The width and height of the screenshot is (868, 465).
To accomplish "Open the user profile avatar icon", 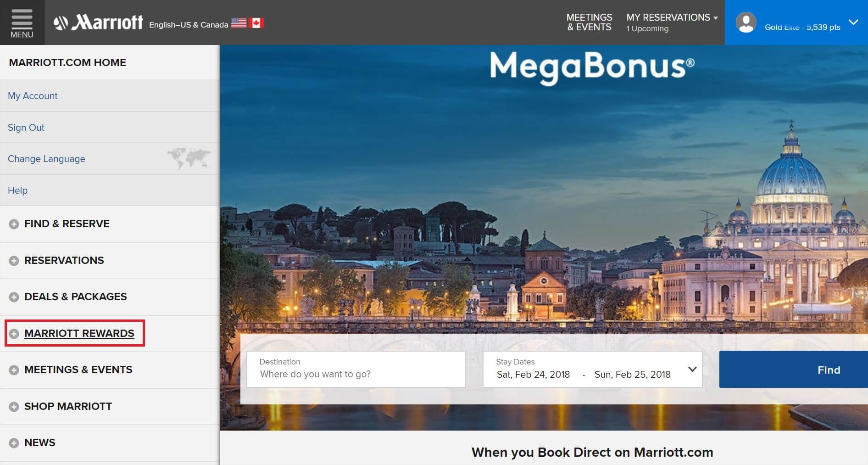I will pos(746,22).
